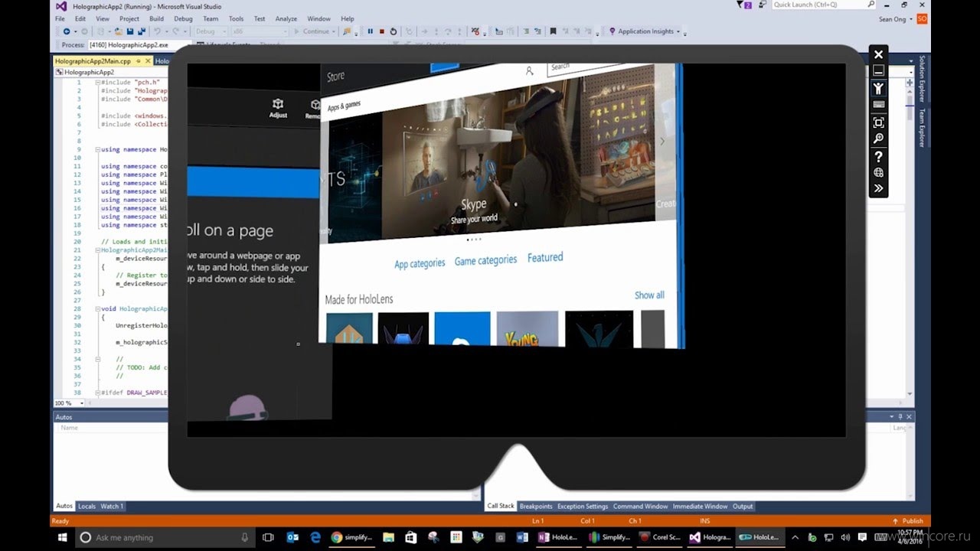Image resolution: width=980 pixels, height=551 pixels.
Task: Open the Debug menu
Action: [x=183, y=18]
